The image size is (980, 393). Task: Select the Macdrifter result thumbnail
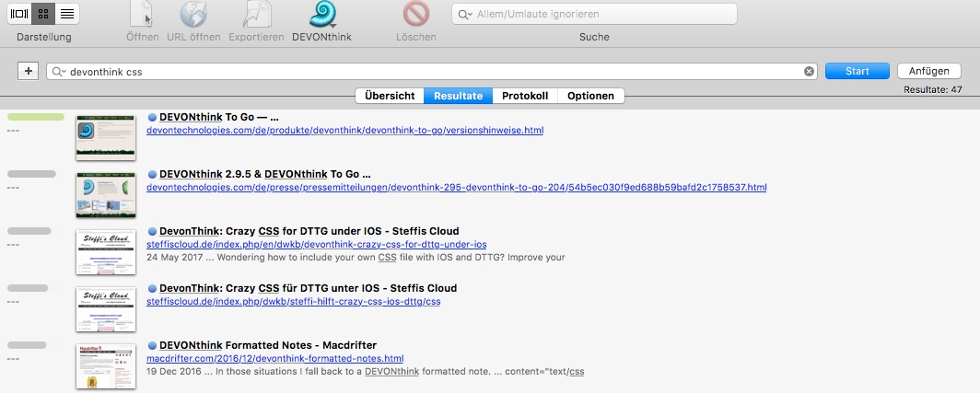click(x=106, y=365)
